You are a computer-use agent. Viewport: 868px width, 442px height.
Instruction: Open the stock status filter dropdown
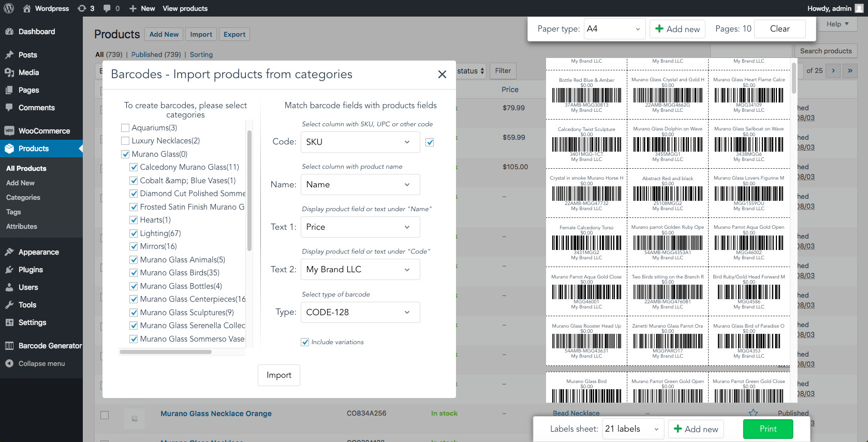[472, 71]
